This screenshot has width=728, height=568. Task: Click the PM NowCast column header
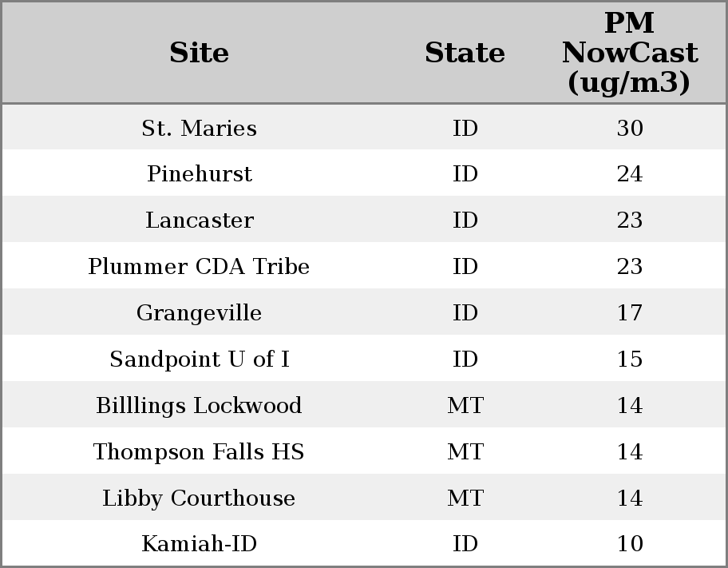click(x=629, y=53)
